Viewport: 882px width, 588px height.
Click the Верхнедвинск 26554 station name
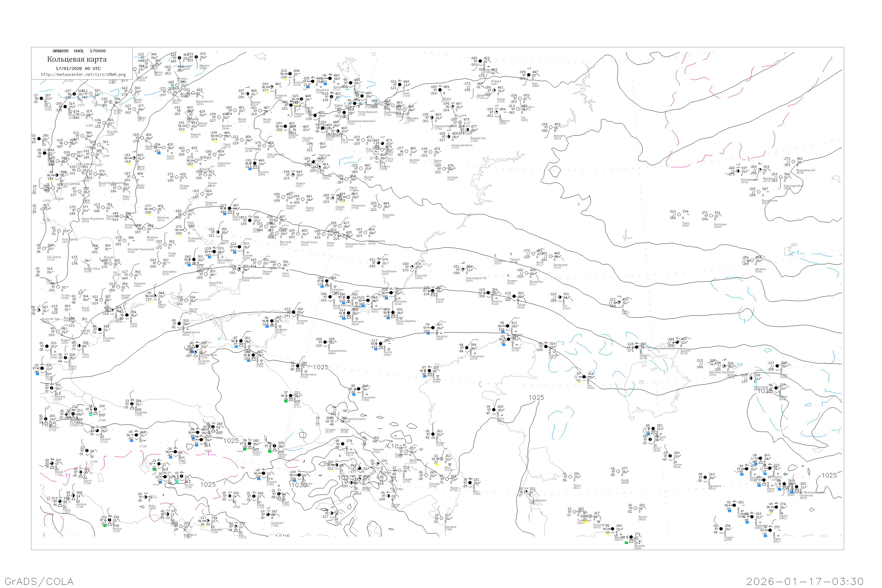click(205, 102)
